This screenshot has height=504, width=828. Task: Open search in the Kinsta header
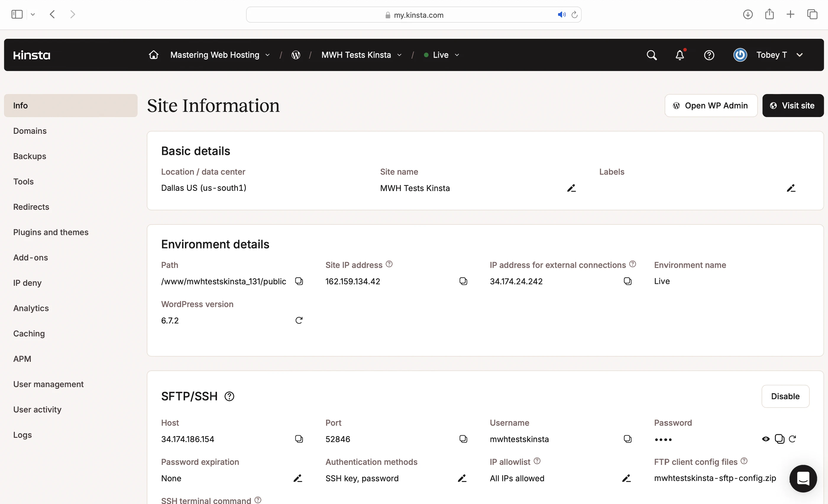point(651,55)
